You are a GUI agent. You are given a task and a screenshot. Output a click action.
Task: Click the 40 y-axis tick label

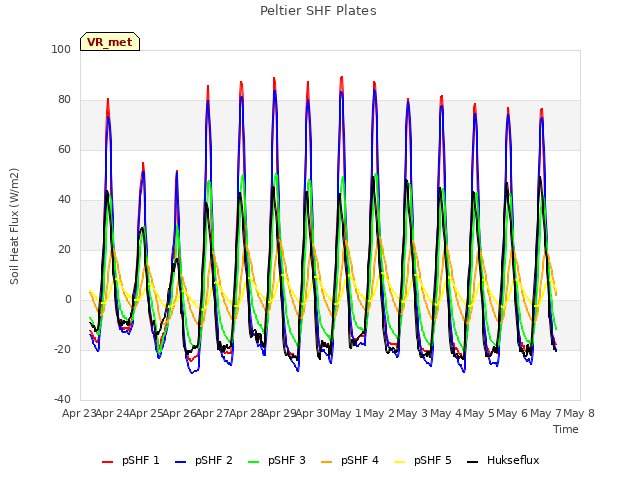(x=64, y=200)
